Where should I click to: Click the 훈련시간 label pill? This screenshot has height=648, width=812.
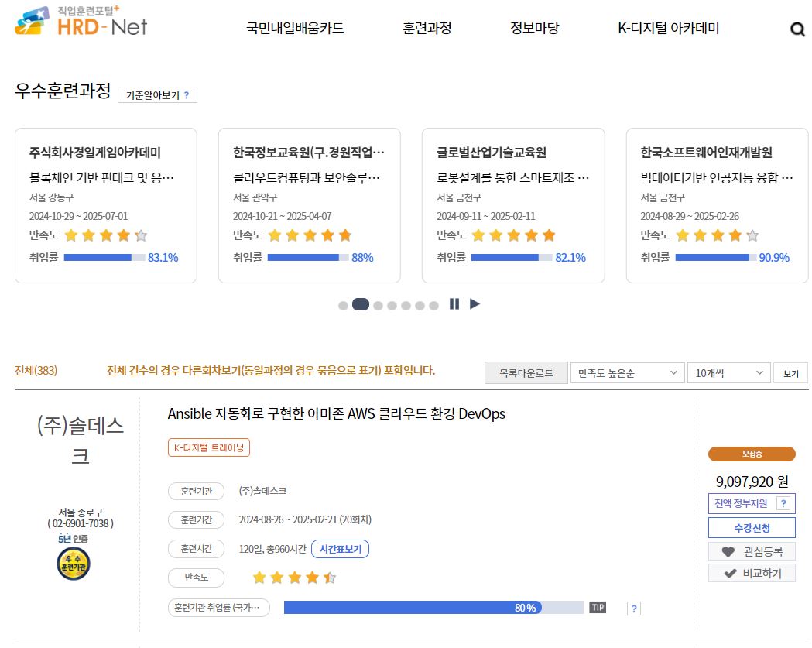click(x=197, y=549)
